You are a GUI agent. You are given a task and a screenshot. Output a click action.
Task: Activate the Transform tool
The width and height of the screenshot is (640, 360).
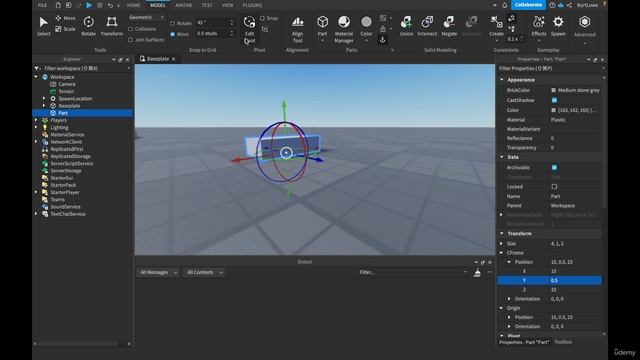[x=111, y=26]
